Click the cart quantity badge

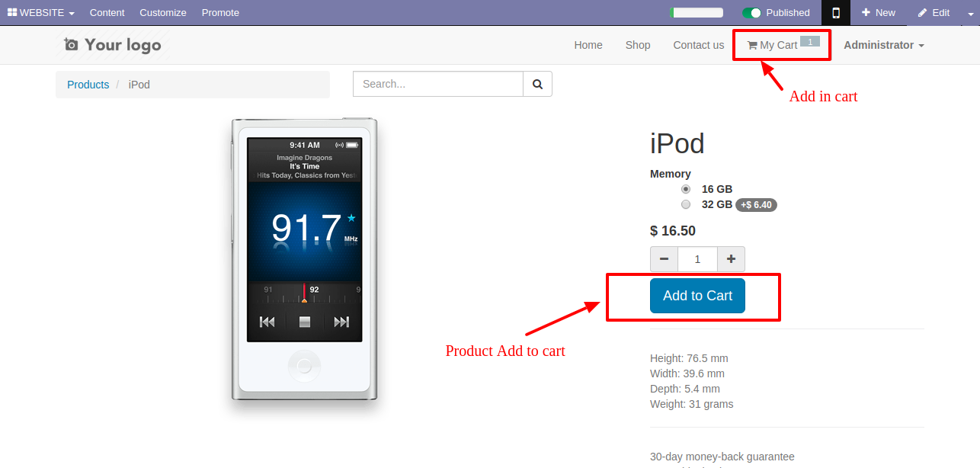click(810, 41)
